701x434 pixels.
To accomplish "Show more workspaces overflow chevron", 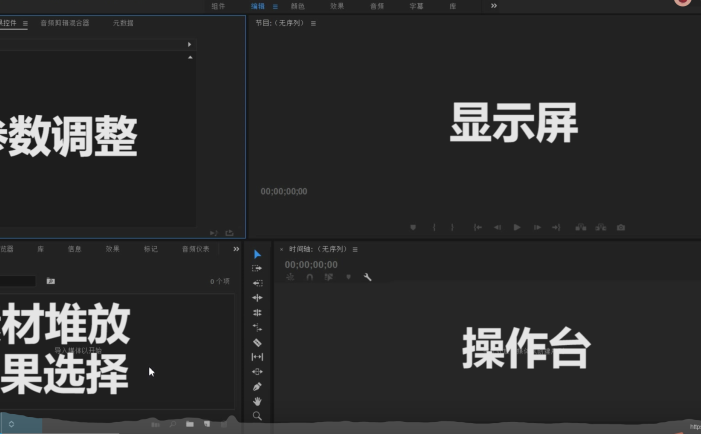I will point(494,6).
